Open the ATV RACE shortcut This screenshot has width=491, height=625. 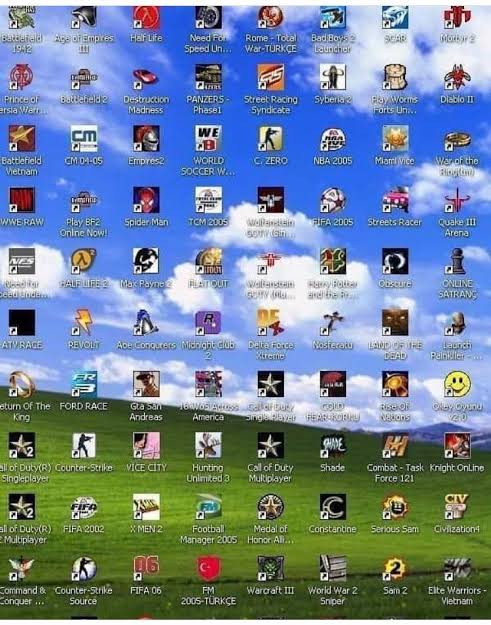(x=22, y=323)
